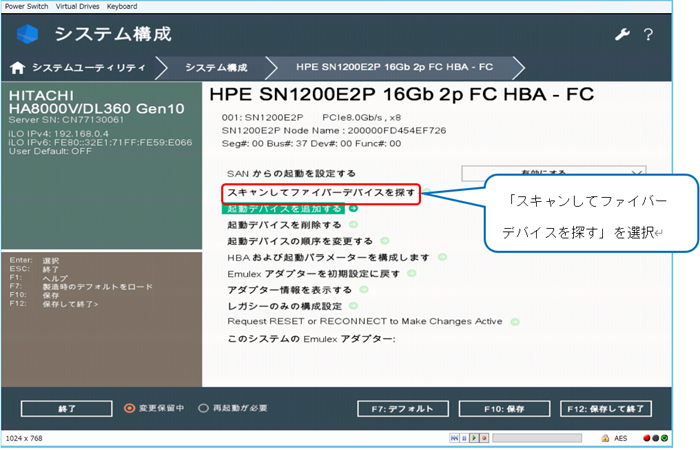This screenshot has width=700, height=450.
Task: Click the F7: 製造時のデフォルトをロード help line
Action: click(x=81, y=287)
